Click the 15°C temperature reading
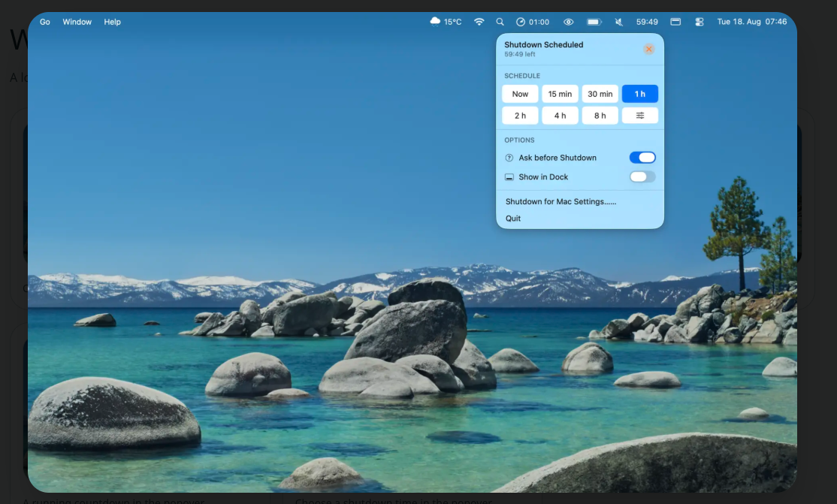Screen dimensions: 837x504 tap(452, 22)
